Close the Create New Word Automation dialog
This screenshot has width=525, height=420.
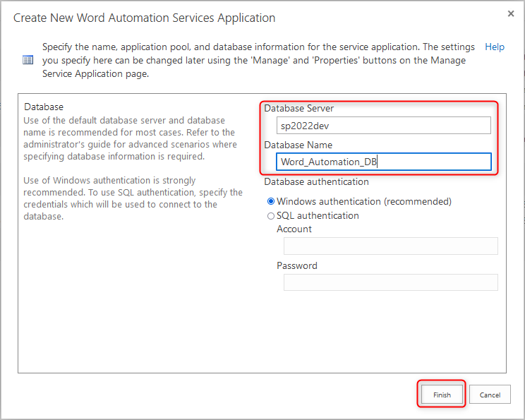(511, 13)
